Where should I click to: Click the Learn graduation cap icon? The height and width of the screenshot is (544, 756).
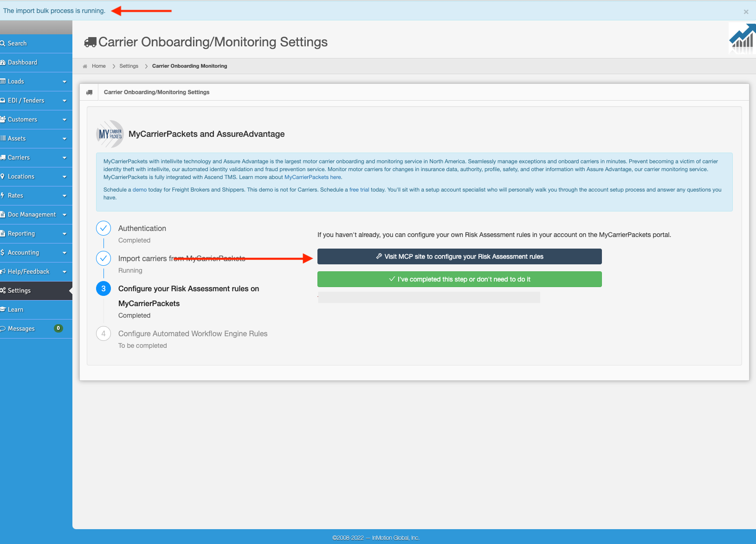(x=3, y=310)
